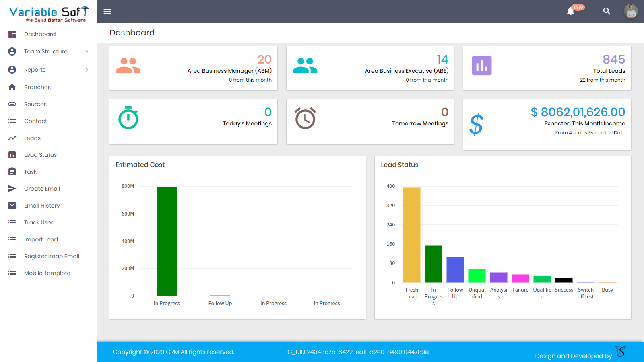Image resolution: width=644 pixels, height=362 pixels.
Task: Click the Area Business Manager people icon
Action: click(128, 66)
